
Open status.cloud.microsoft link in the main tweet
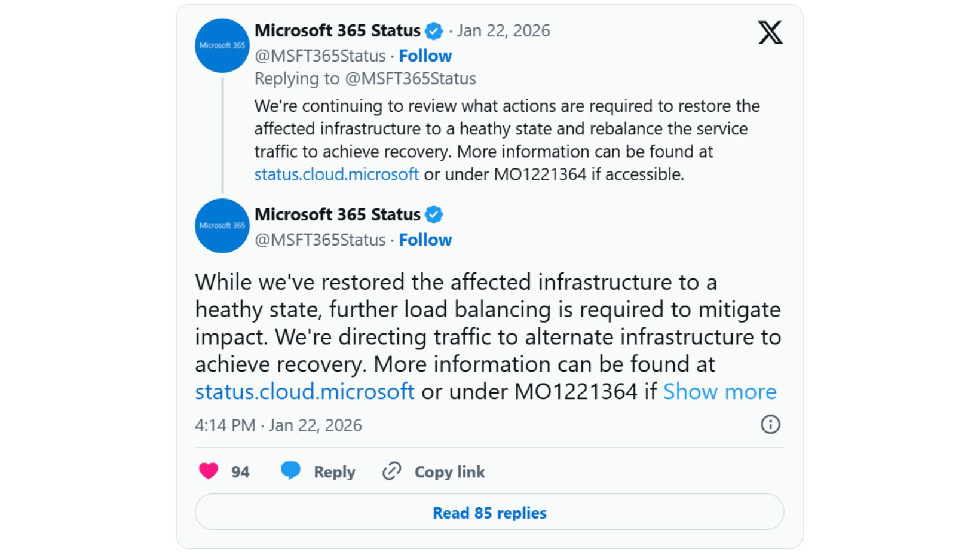(304, 392)
